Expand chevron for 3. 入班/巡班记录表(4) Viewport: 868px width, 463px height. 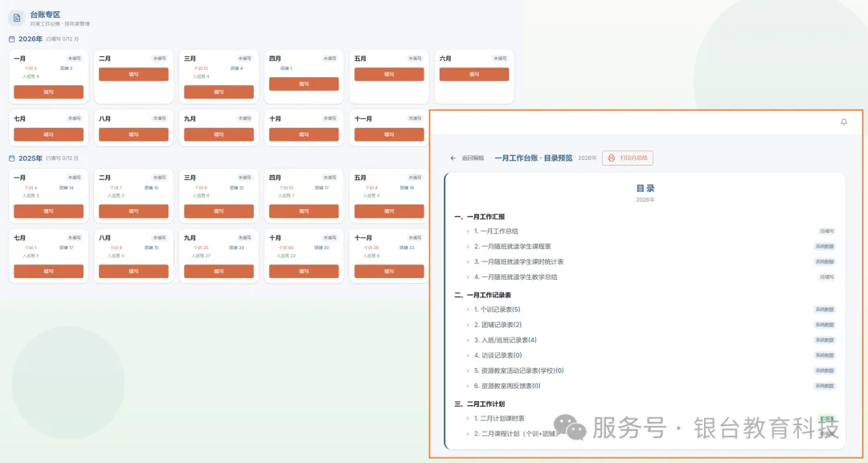[468, 340]
